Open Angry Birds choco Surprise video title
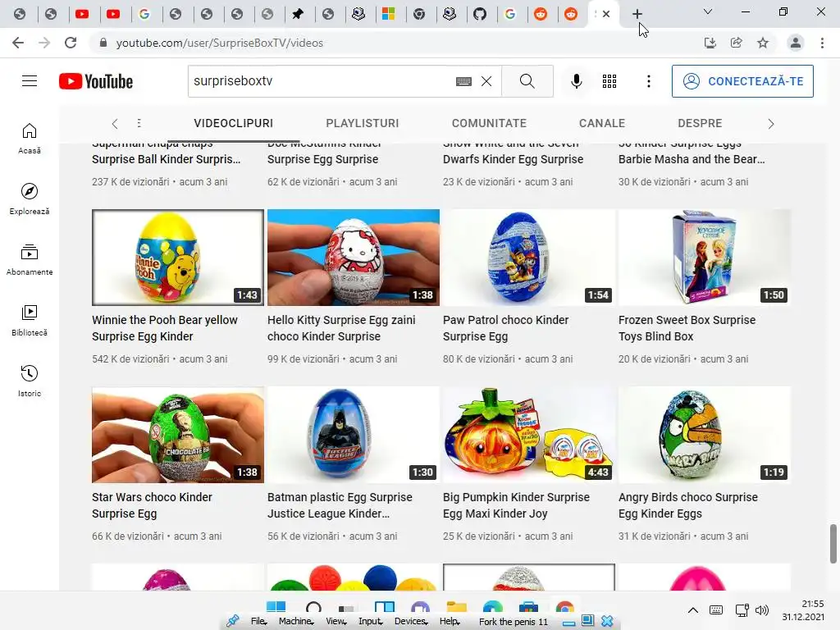Viewport: 840px width, 630px height. coord(688,505)
